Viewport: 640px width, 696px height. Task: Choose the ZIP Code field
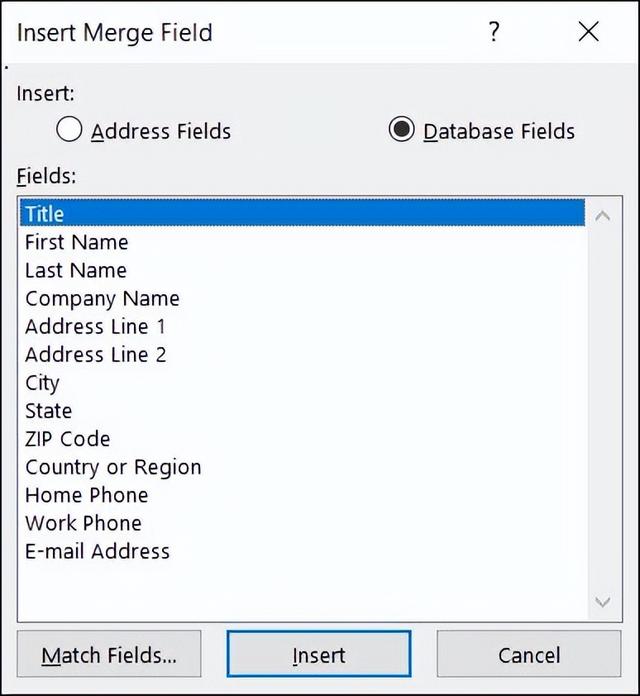click(303, 439)
